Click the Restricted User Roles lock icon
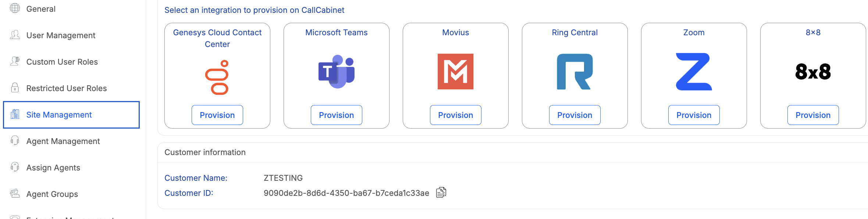 click(x=15, y=88)
